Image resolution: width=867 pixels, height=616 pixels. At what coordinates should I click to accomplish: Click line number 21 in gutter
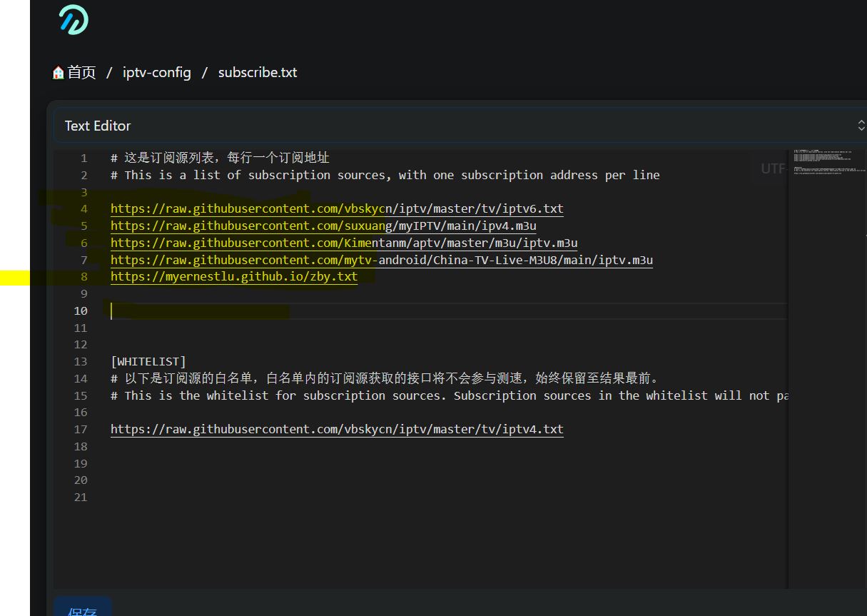81,498
